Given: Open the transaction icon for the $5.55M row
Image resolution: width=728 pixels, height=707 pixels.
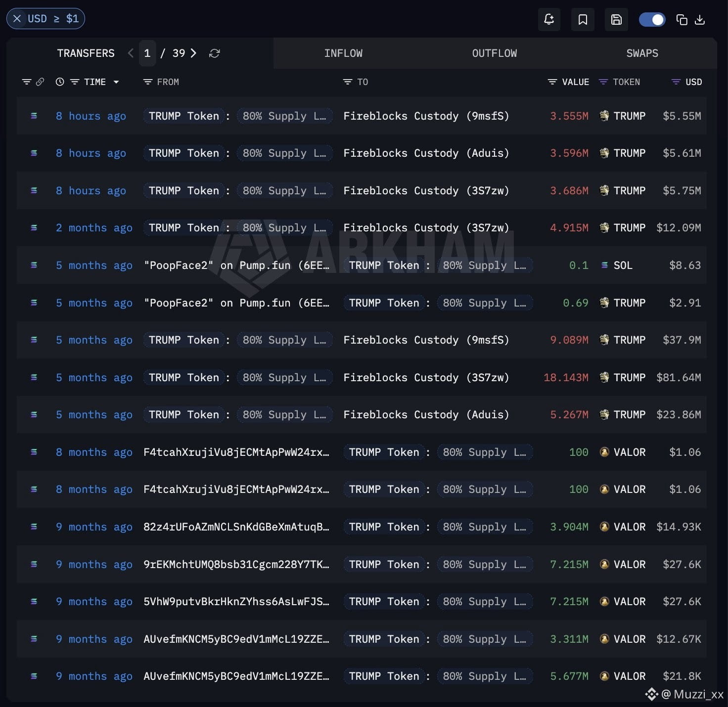Looking at the screenshot, I should tap(34, 116).
